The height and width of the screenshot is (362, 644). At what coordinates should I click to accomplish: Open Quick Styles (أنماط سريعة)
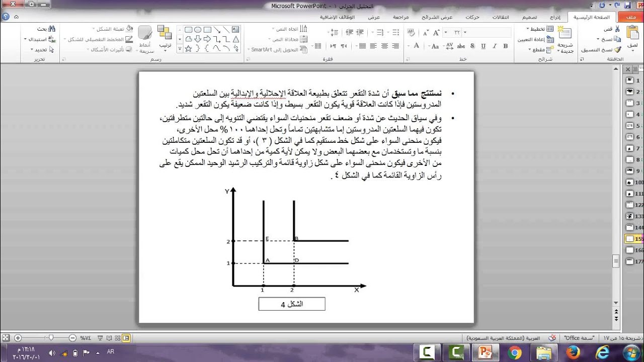(x=145, y=39)
